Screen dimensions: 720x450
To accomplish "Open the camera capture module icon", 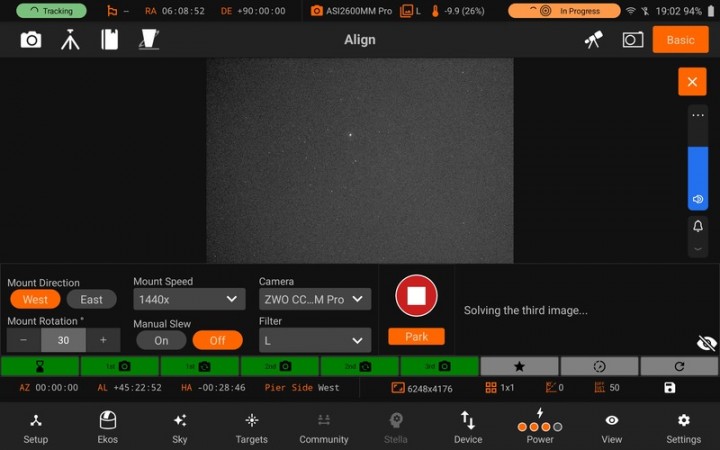I will tap(31, 40).
